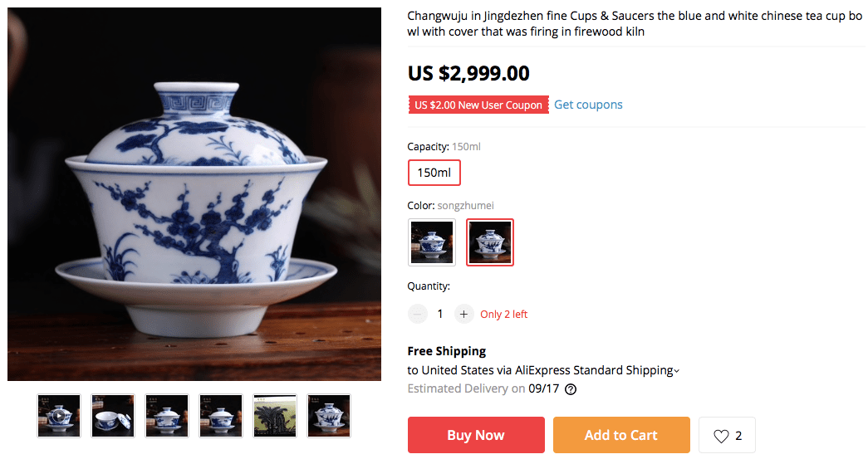Click the quantity value field

click(440, 314)
